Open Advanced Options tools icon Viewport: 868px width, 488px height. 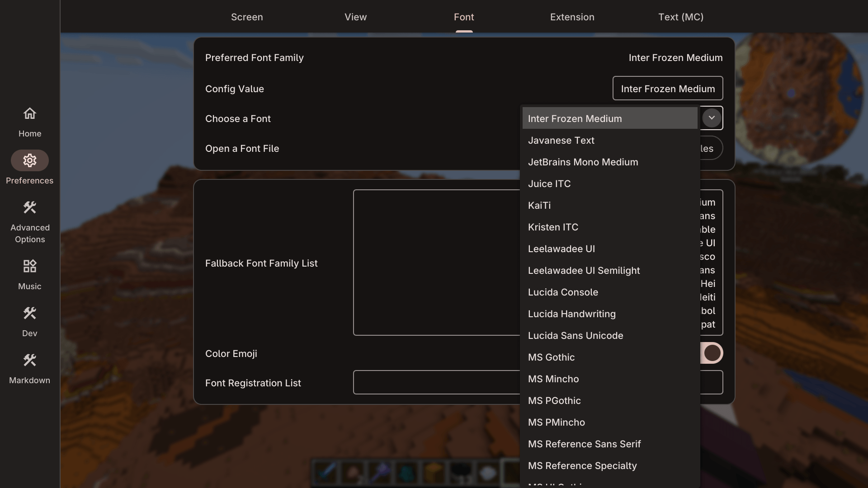(x=30, y=207)
